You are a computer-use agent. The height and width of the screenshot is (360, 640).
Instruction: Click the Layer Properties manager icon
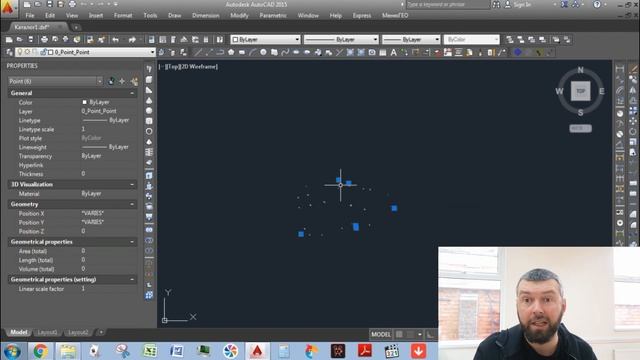click(9, 52)
